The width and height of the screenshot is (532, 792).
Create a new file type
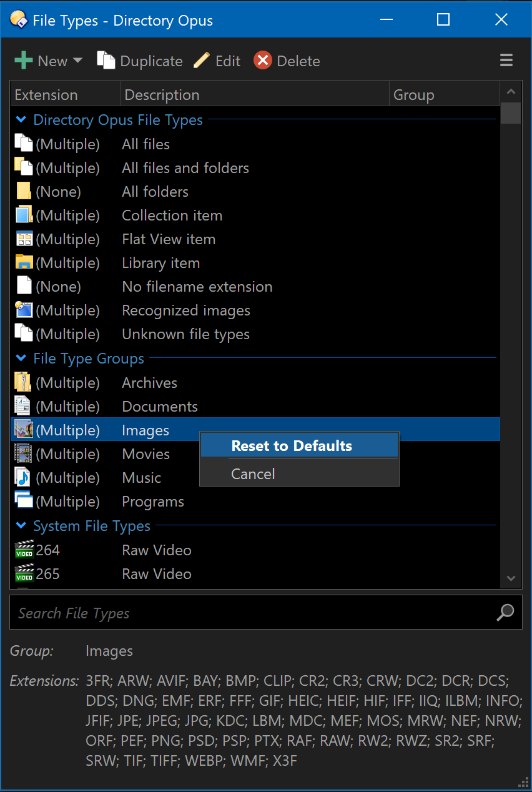point(41,61)
